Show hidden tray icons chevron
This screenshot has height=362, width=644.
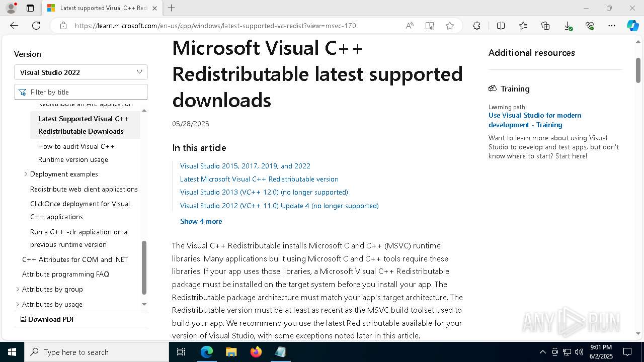[x=542, y=352]
